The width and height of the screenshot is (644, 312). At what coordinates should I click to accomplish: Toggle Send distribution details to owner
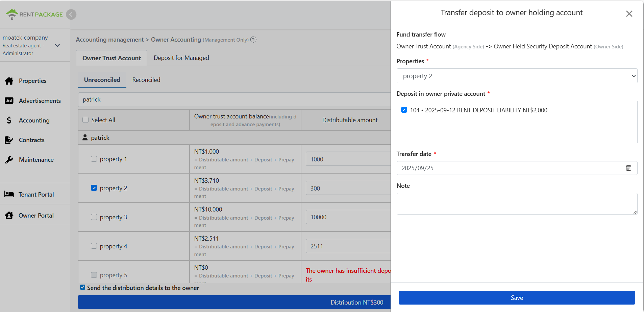click(x=83, y=287)
